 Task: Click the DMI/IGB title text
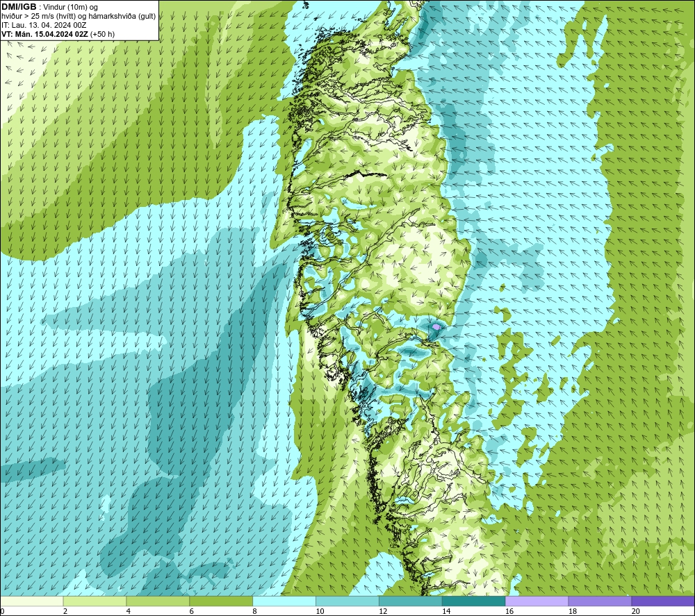(19, 7)
